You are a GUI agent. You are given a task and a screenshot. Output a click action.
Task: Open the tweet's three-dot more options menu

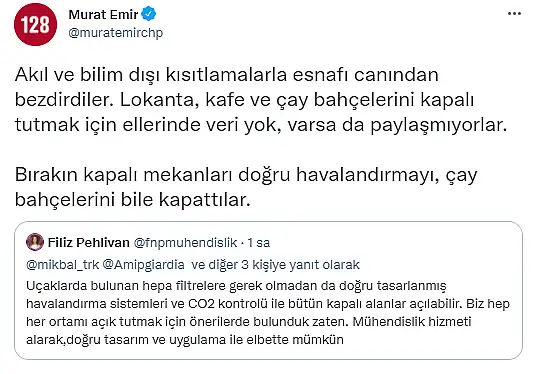514,14
